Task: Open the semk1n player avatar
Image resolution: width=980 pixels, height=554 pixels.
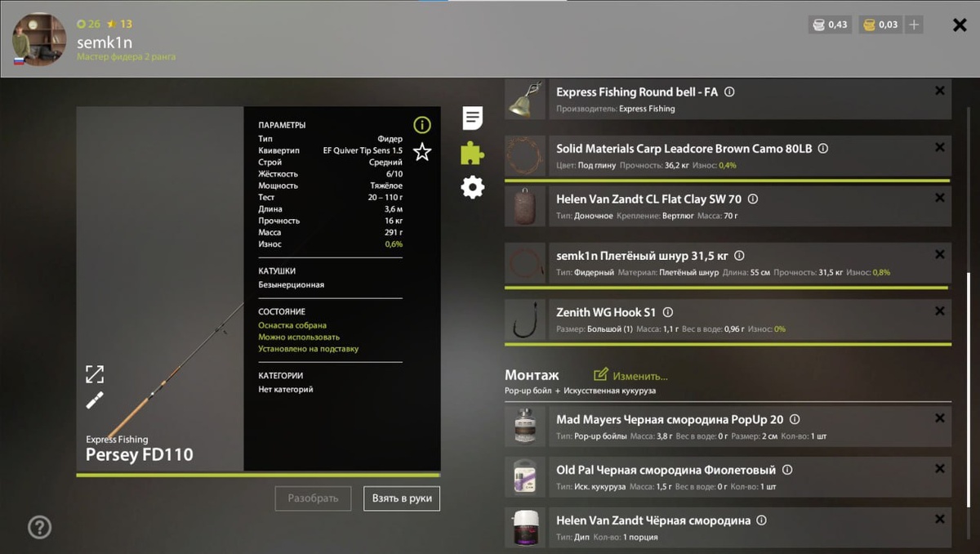Action: (39, 39)
